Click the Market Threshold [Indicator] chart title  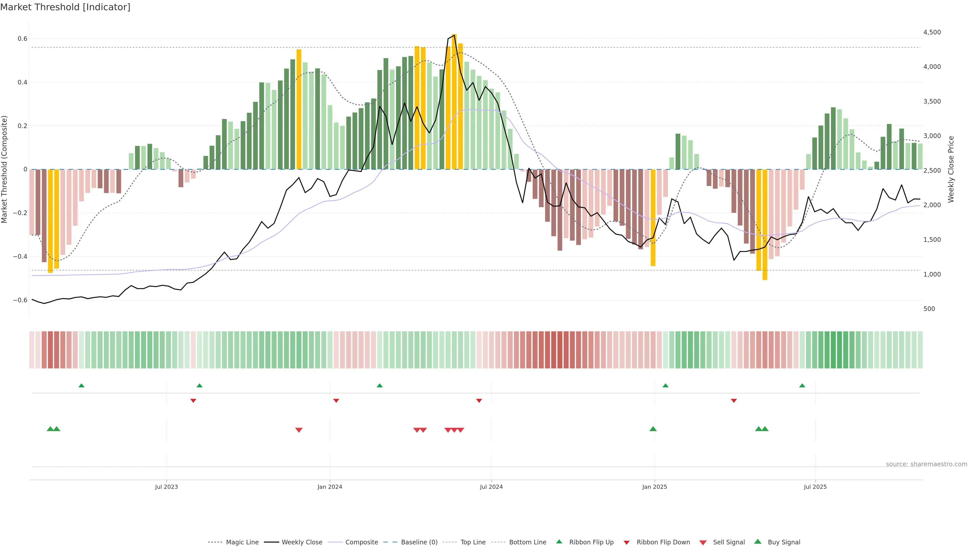(65, 7)
